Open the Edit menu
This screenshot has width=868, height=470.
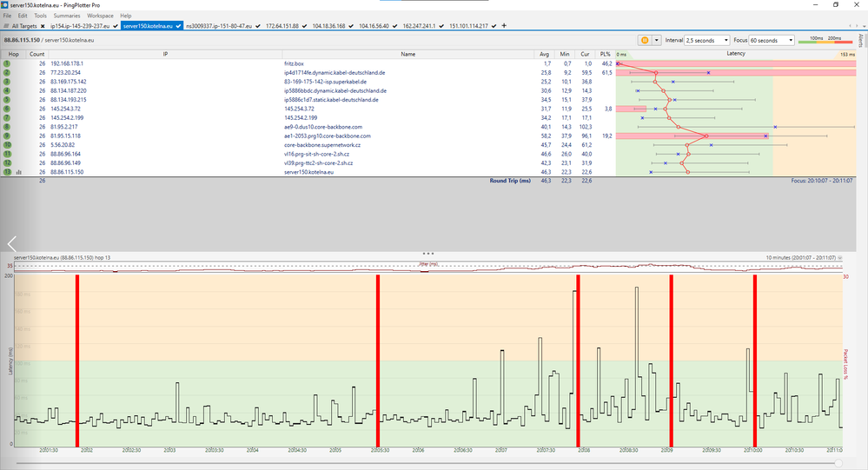(23, 16)
